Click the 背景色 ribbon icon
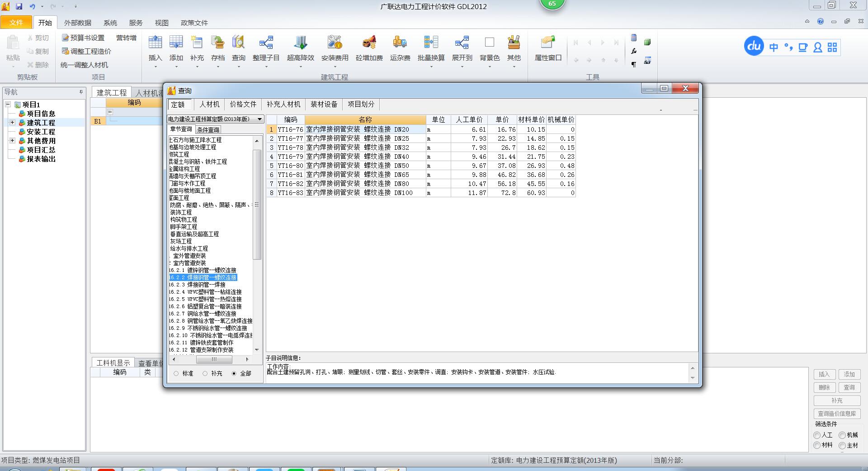 [489, 43]
